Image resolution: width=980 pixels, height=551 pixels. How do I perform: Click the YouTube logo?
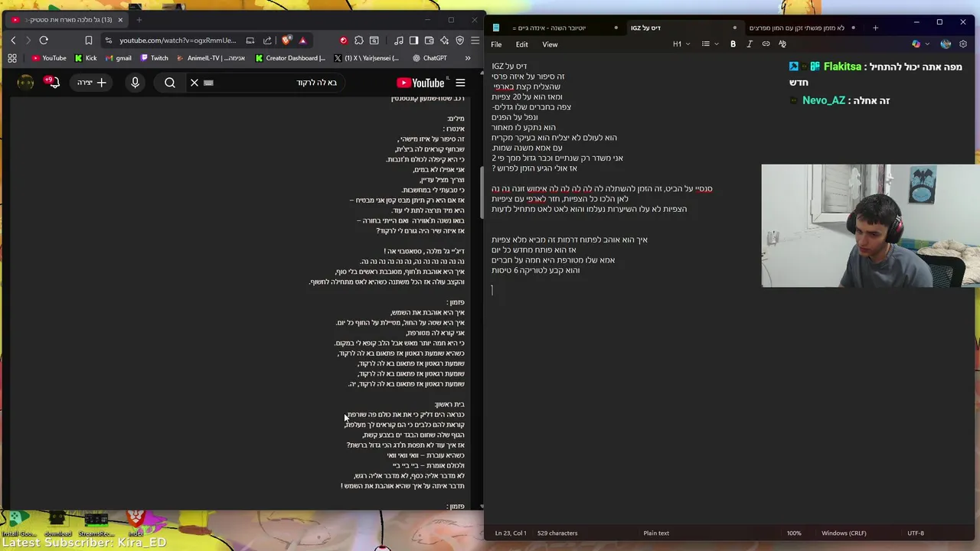tap(420, 83)
